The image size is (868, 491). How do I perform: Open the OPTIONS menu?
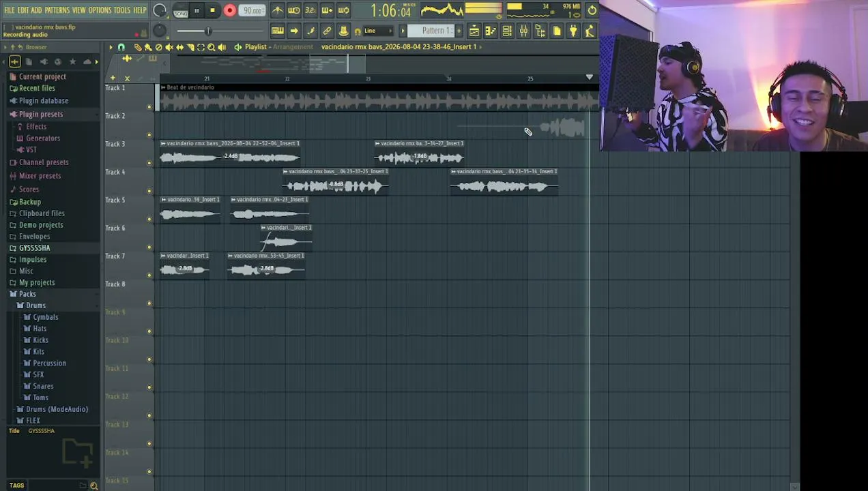click(x=100, y=10)
